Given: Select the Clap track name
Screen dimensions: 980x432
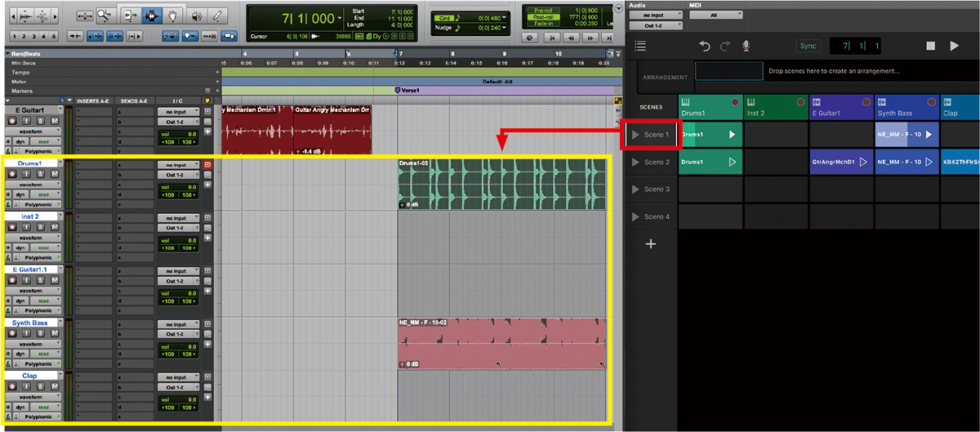Looking at the screenshot, I should coord(29,376).
